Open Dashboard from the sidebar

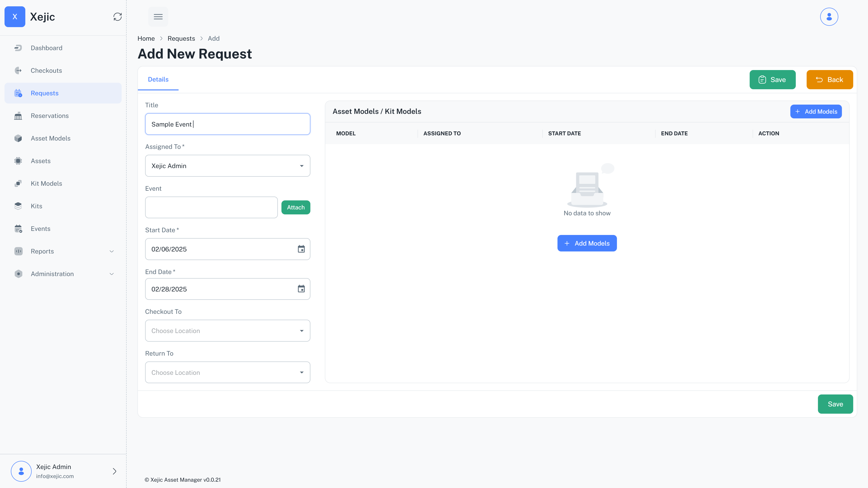pos(63,48)
